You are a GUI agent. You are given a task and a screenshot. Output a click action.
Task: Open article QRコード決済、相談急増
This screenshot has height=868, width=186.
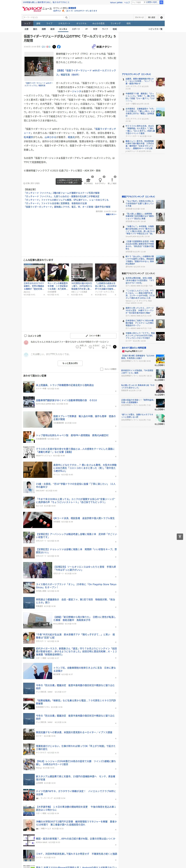(84, 518)
